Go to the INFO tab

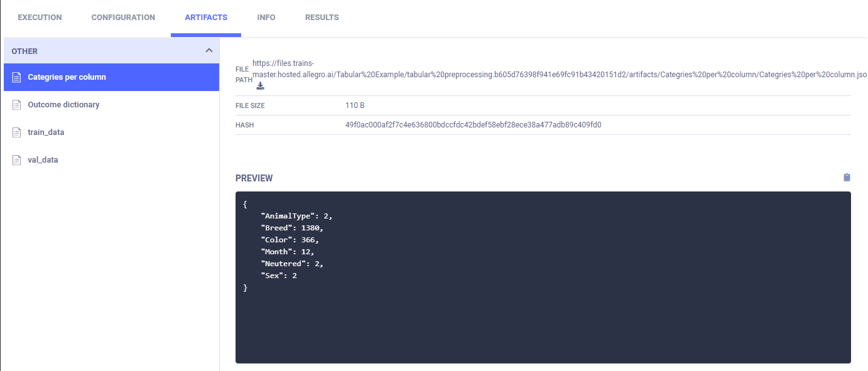tap(266, 18)
